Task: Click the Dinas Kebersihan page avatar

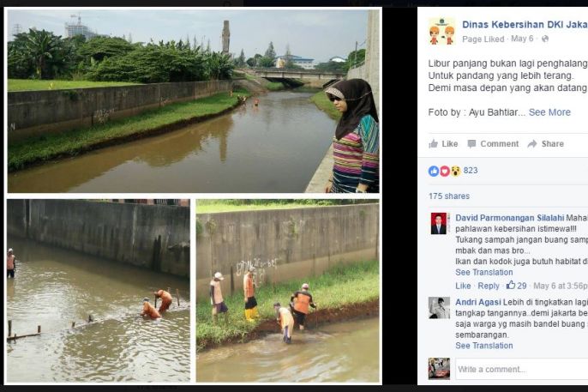Action: tap(441, 31)
